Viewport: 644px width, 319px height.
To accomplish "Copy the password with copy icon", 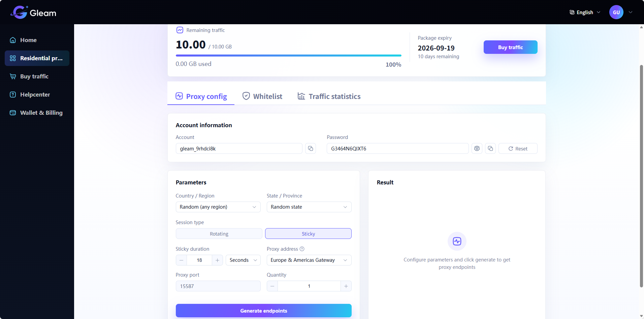I will (x=490, y=148).
